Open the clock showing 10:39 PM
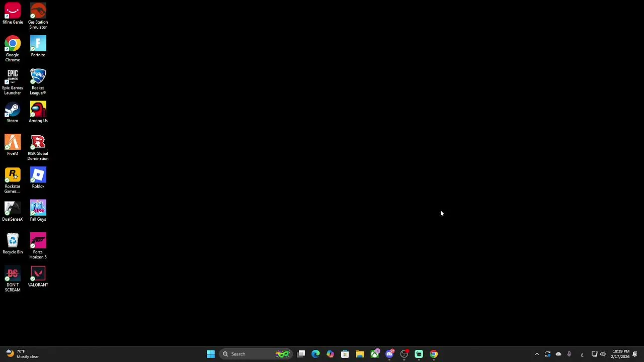 [x=620, y=354]
